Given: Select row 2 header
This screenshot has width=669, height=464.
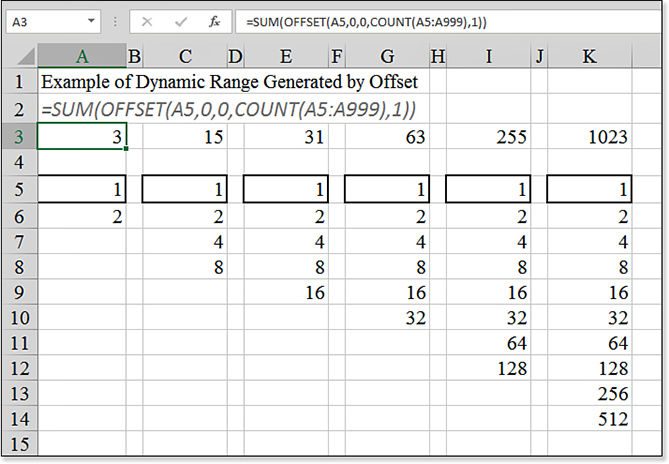Looking at the screenshot, I should click(19, 109).
